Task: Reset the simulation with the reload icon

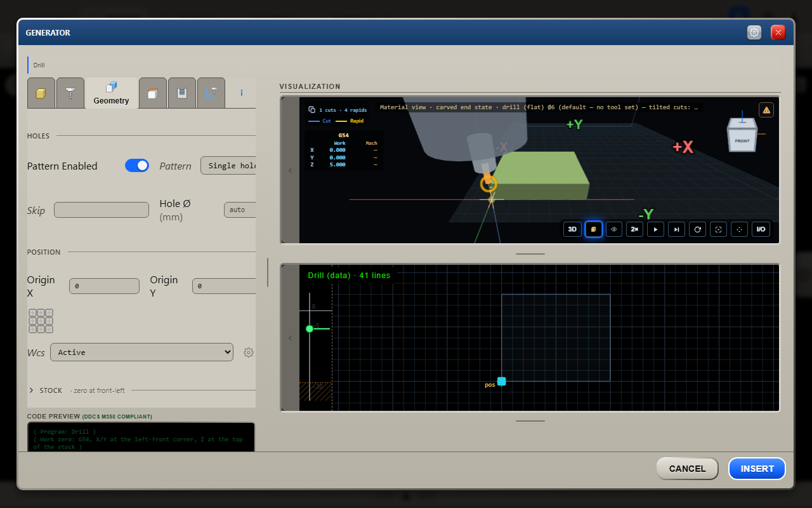Action: tap(698, 229)
